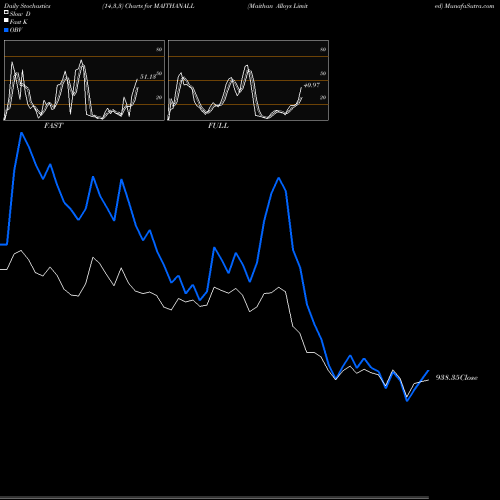Image resolution: width=500 pixels, height=500 pixels.
Task: Open the FAST stochastic chart thumbnail
Action: coord(84,80)
